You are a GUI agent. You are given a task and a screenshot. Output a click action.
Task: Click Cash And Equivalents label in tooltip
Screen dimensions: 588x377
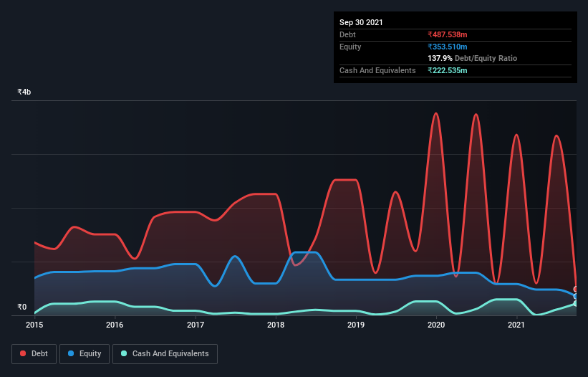(377, 70)
